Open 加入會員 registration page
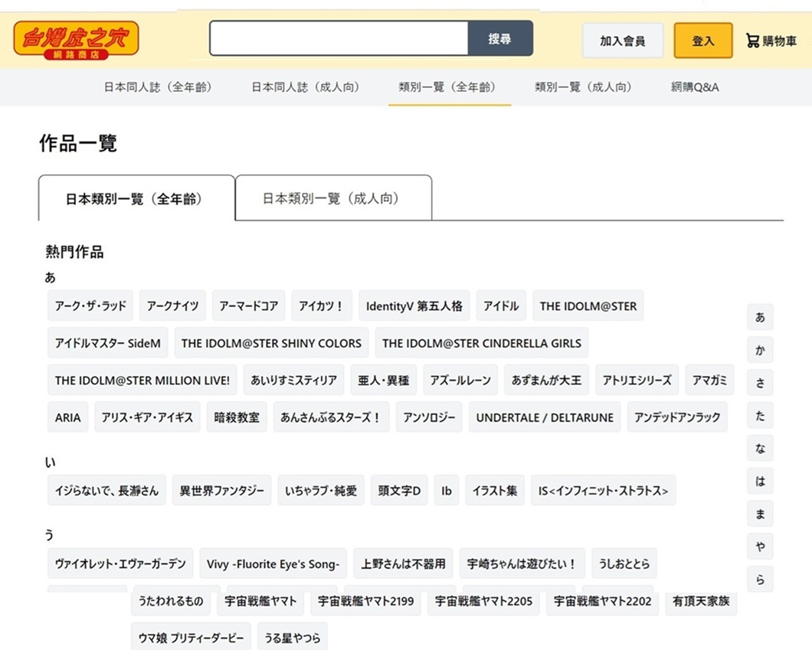 (x=623, y=42)
